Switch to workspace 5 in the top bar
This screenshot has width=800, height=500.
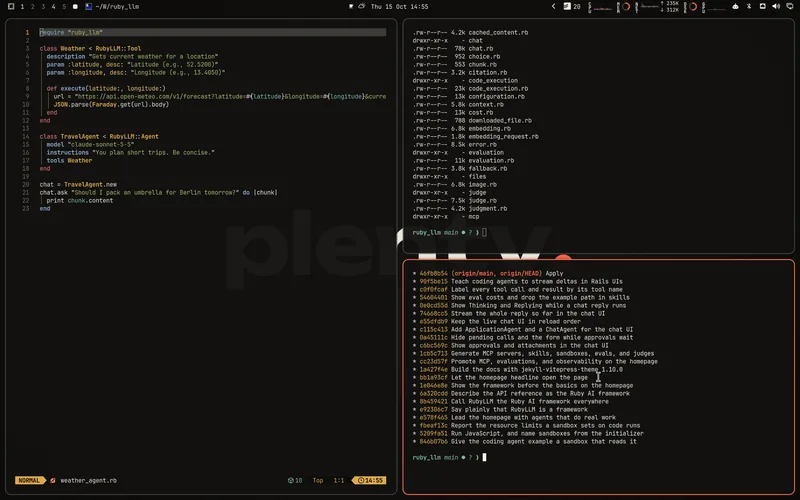coord(64,7)
